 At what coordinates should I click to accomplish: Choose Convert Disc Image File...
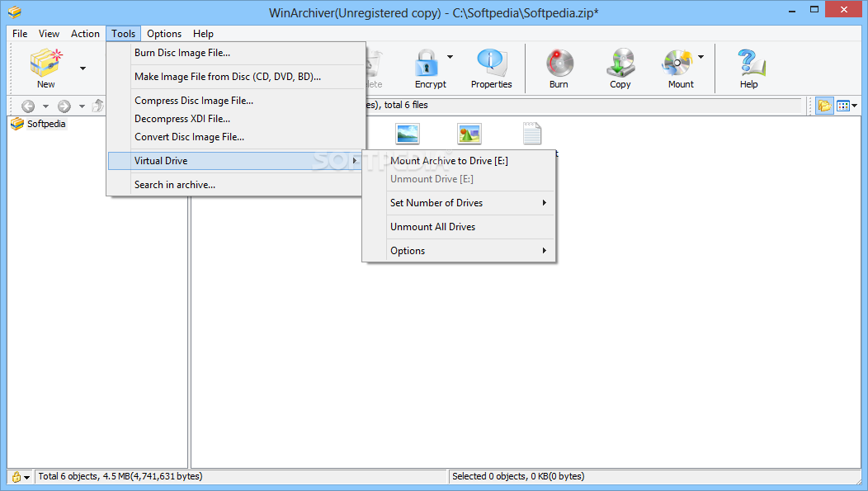(x=236, y=137)
